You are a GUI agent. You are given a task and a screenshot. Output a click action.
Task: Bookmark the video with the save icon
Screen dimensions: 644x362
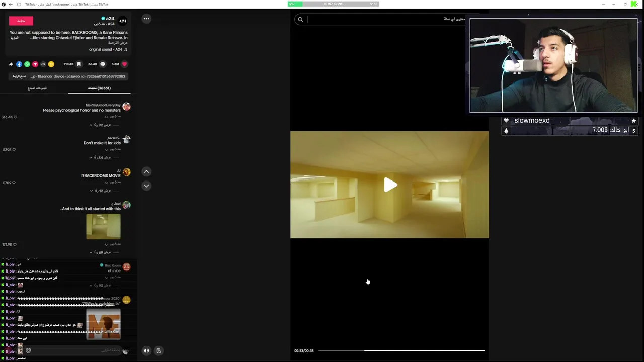(x=79, y=64)
